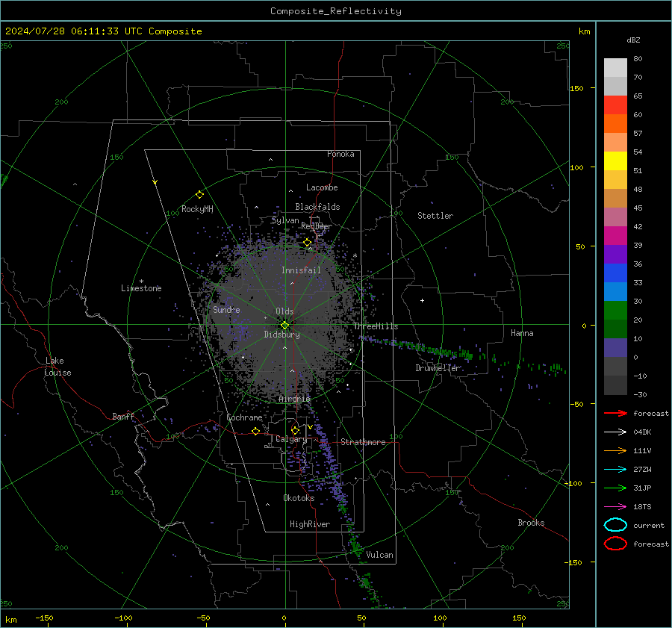Click the km label at the top right
The height and width of the screenshot is (628, 672).
(584, 31)
